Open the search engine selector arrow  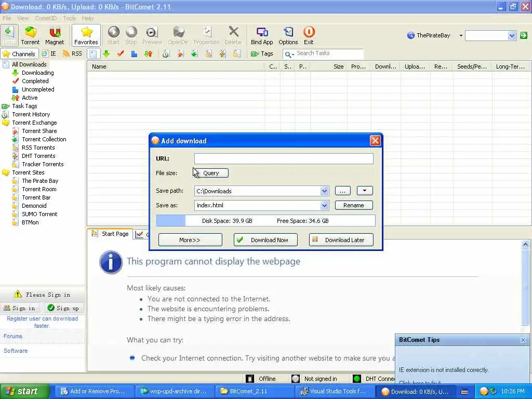(x=461, y=35)
